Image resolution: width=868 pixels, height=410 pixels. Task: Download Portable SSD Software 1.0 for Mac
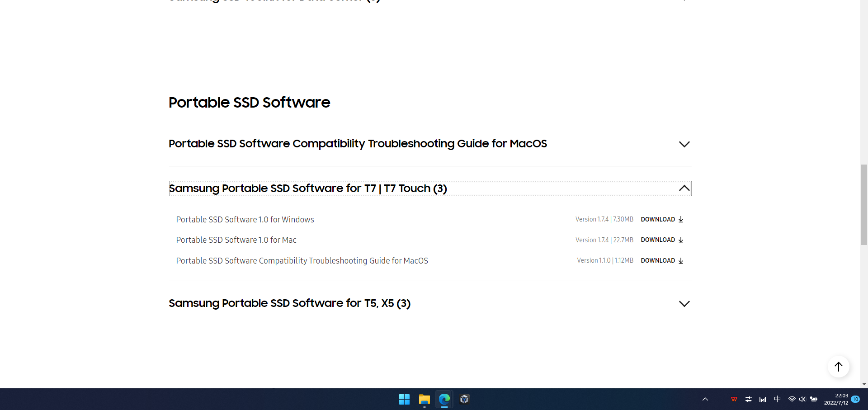click(662, 240)
